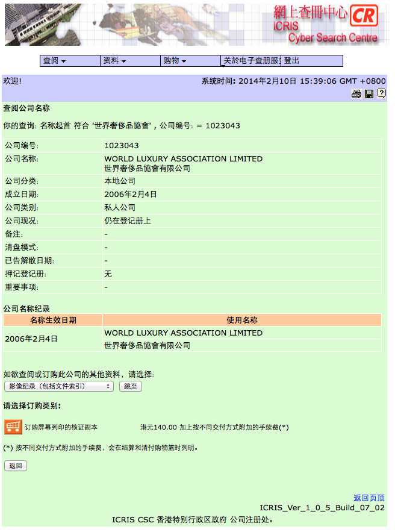The width and height of the screenshot is (395, 532).
Task: Click the 使用名称 column header
Action: click(x=242, y=320)
